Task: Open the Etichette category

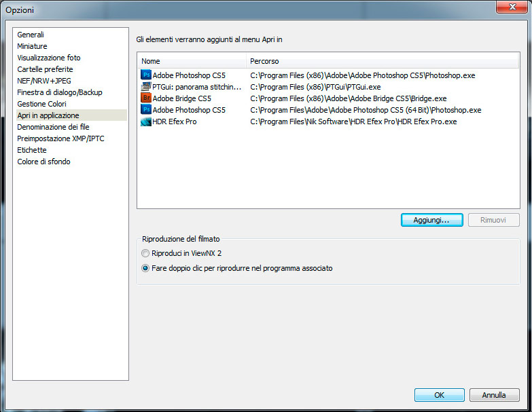Action: click(32, 150)
